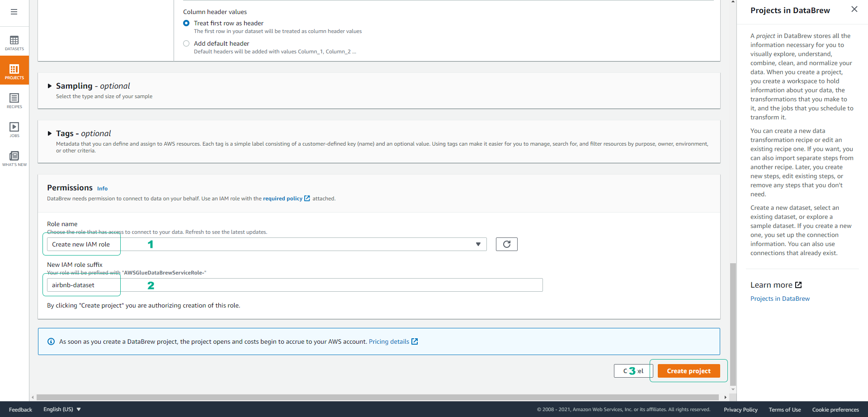Click the scroll-left arrow of horizontal scrollbar

(33, 397)
